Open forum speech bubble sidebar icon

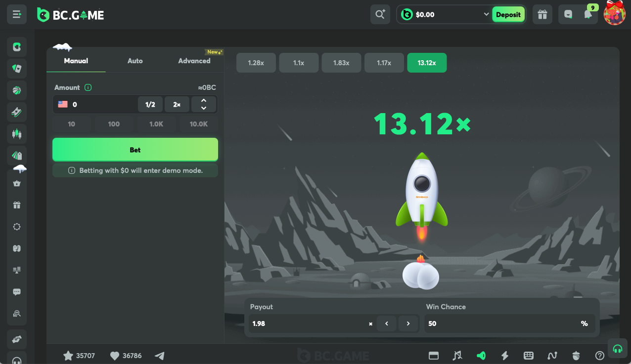pos(17,292)
